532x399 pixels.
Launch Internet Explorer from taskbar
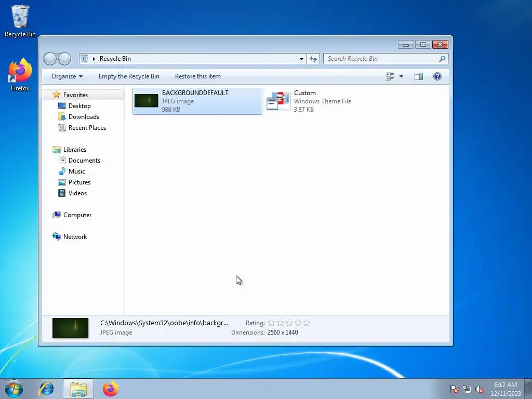click(46, 389)
